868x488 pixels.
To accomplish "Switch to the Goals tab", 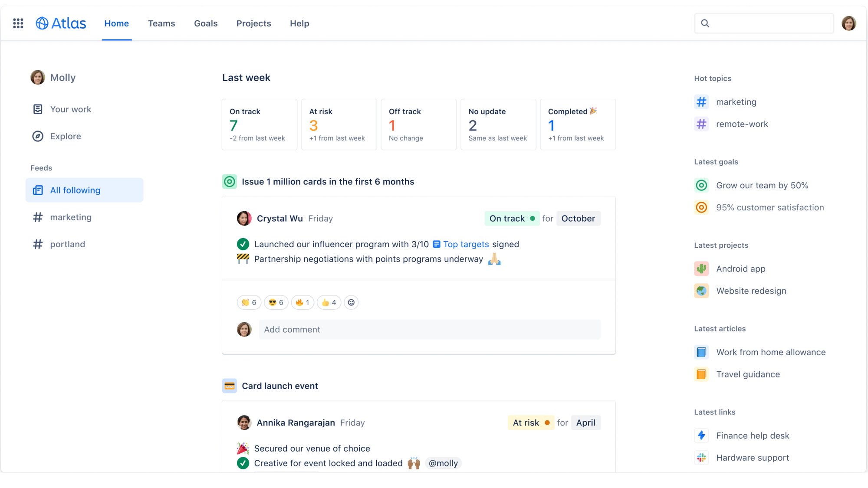I will pos(206,23).
